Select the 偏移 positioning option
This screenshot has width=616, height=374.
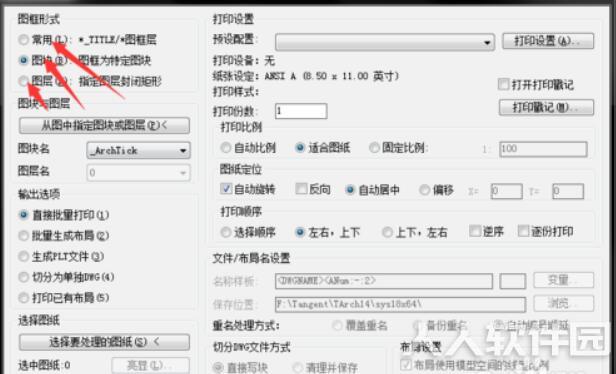coord(424,190)
